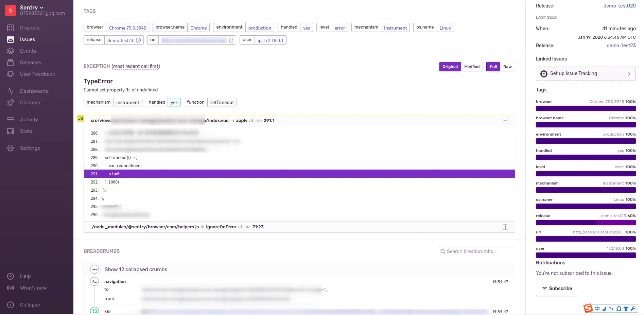The width and height of the screenshot is (644, 315).
Task: Click the url tag distribution bar
Action: click(x=586, y=239)
